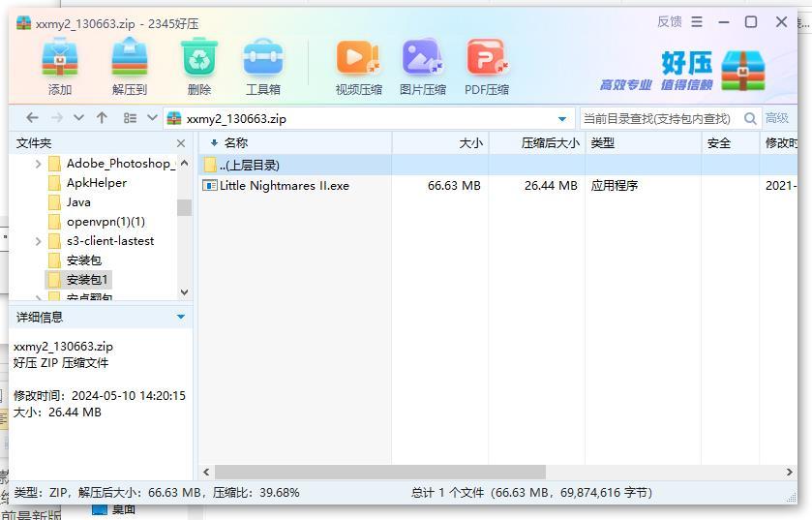This screenshot has width=812, height=520.
Task: Sort by 压缩后大小 column header
Action: (537, 143)
